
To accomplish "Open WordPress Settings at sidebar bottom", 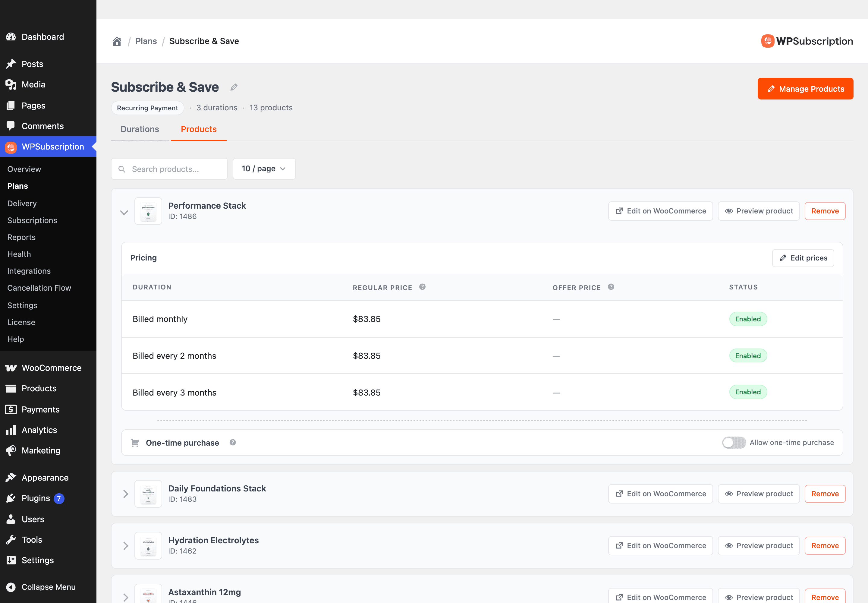I will [x=48, y=560].
